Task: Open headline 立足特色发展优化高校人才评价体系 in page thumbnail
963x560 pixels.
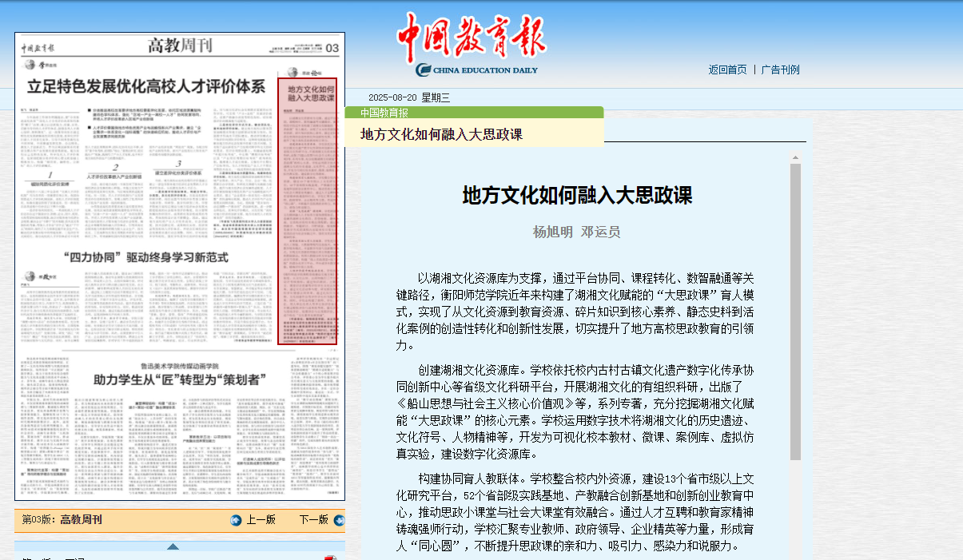Action: 146,86
